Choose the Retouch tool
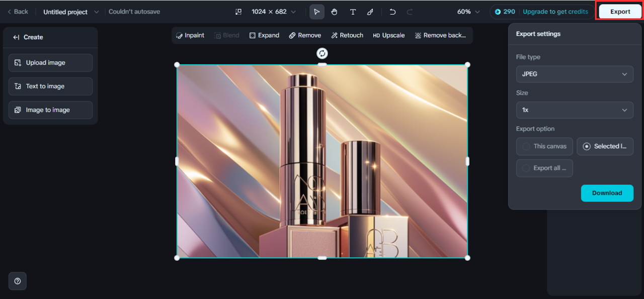This screenshot has width=644, height=299. click(347, 35)
